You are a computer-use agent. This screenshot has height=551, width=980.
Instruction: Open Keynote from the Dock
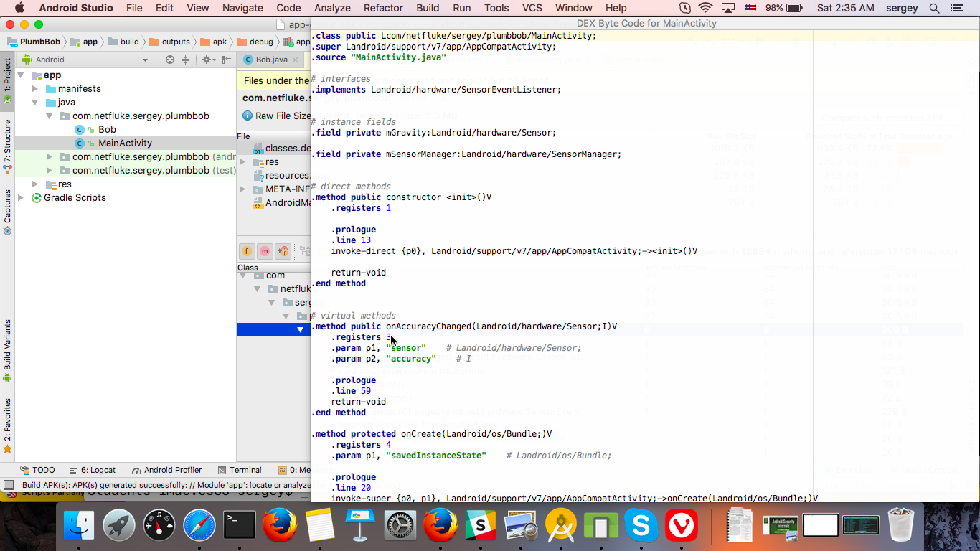(360, 526)
